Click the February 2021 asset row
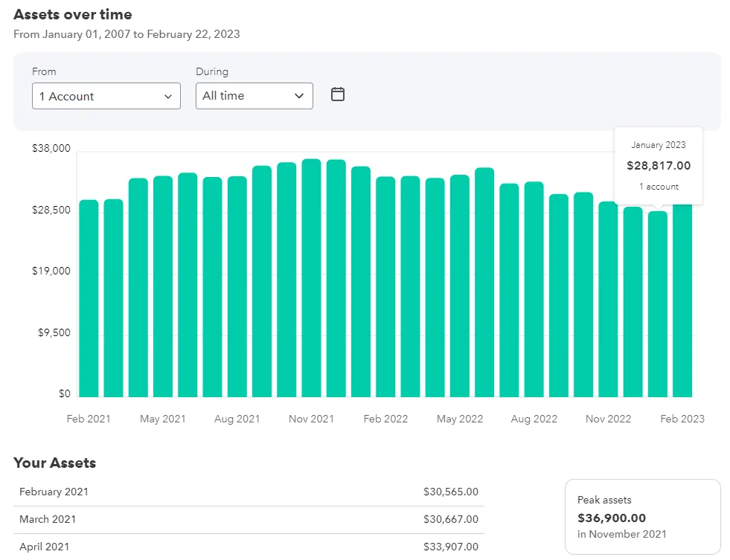 tap(249, 492)
